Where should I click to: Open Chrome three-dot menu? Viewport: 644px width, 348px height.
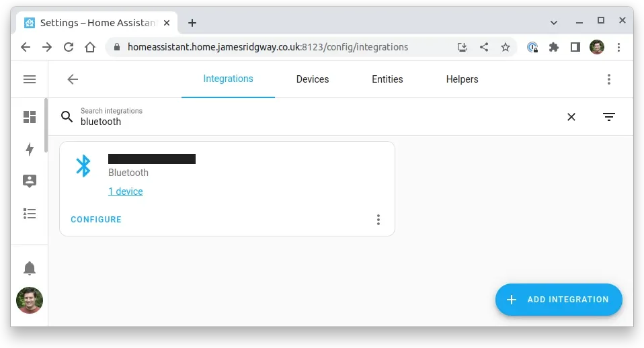coord(618,47)
